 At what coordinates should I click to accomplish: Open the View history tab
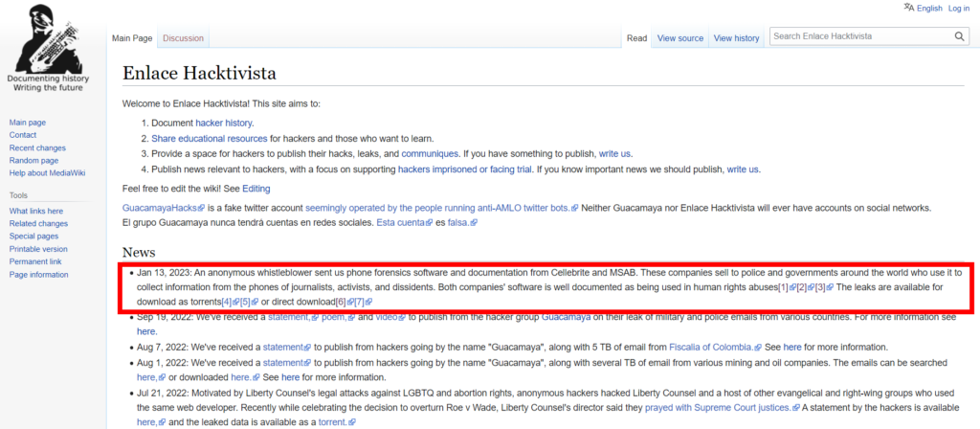coord(736,38)
